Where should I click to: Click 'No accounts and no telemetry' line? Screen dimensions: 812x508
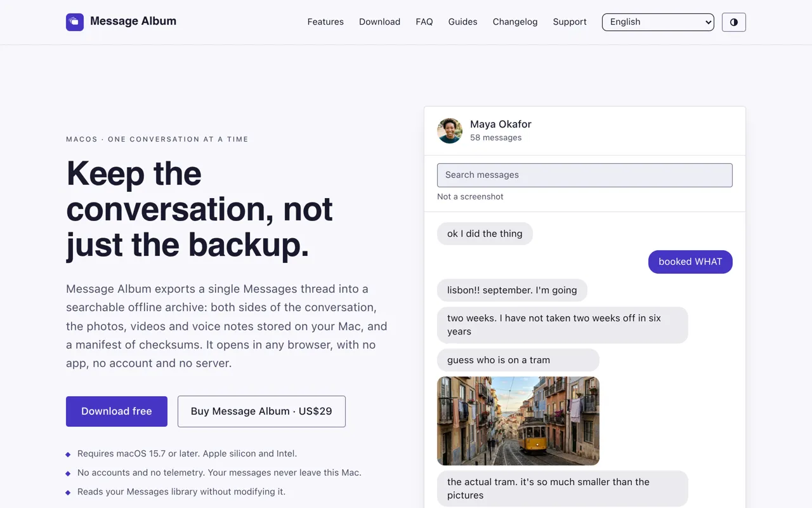pos(219,472)
